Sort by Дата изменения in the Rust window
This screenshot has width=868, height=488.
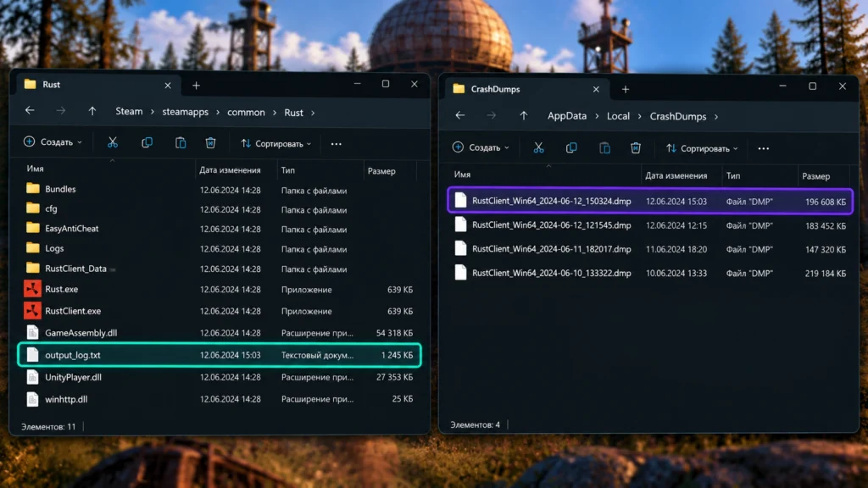click(x=230, y=170)
